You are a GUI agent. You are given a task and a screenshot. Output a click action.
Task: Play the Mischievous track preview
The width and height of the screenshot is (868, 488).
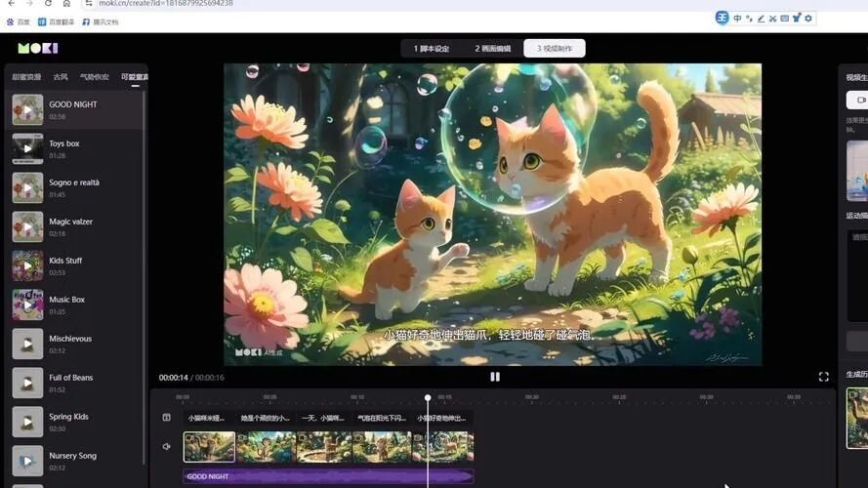[x=27, y=344]
